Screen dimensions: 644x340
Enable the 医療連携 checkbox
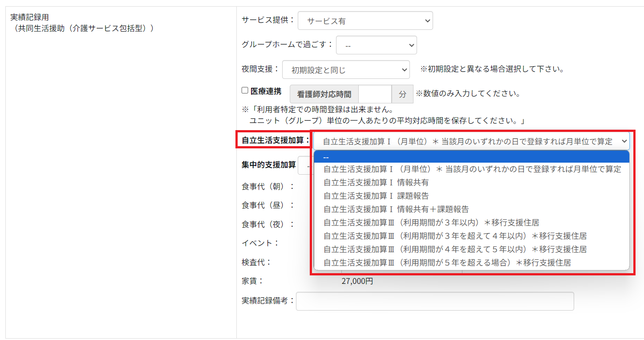(245, 90)
